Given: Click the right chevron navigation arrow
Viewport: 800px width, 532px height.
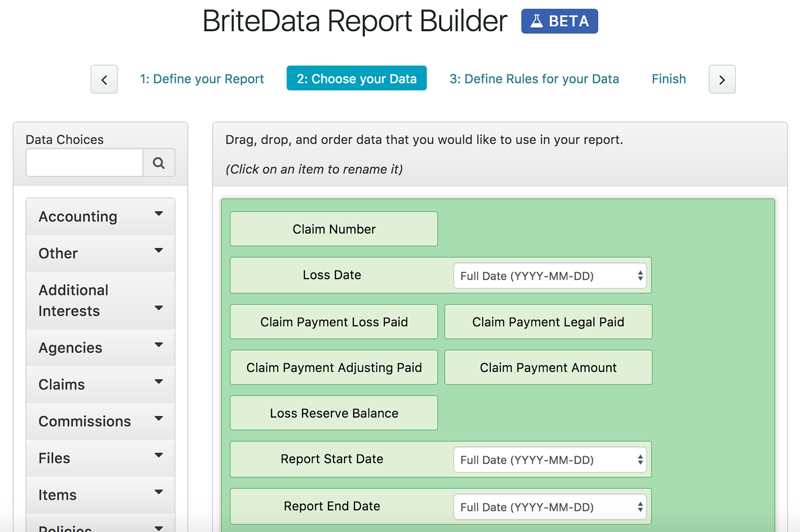Looking at the screenshot, I should [721, 79].
